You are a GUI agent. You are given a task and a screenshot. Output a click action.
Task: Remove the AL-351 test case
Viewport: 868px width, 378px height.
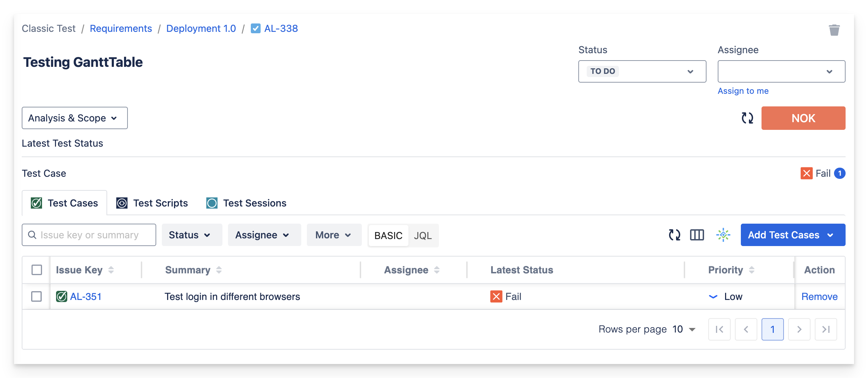click(819, 296)
